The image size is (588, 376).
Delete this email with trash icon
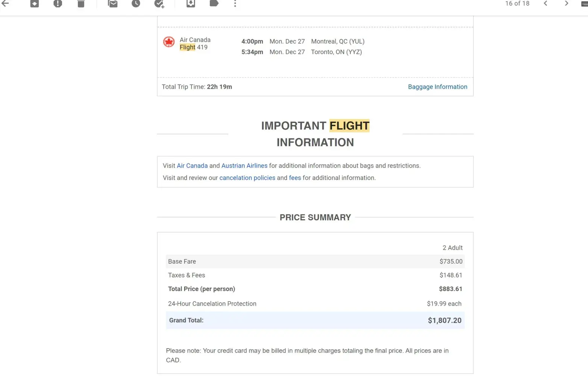click(x=81, y=3)
